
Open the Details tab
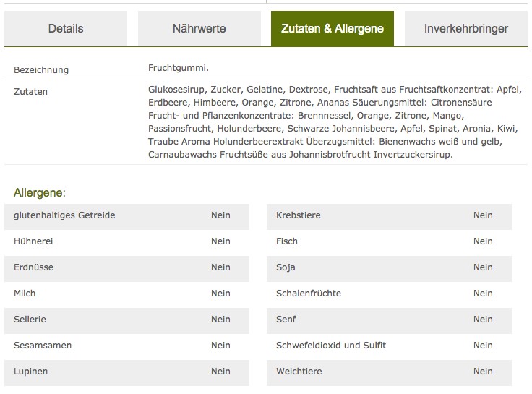pos(66,29)
